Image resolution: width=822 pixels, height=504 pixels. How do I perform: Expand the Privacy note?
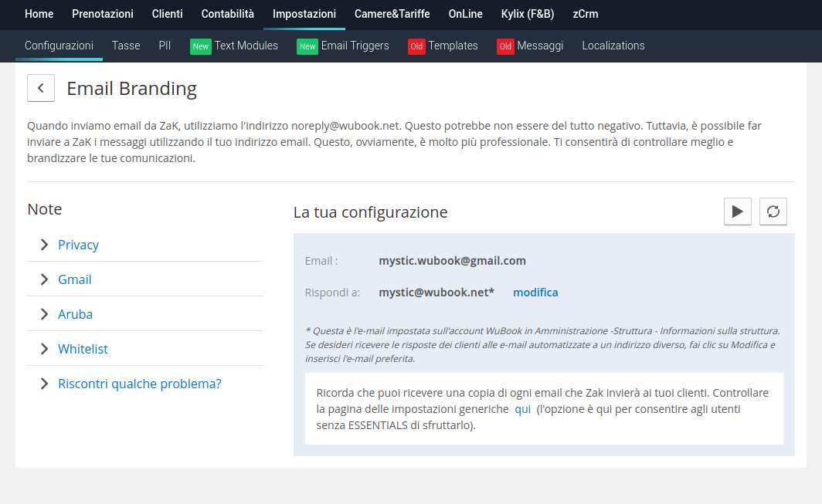pos(78,245)
